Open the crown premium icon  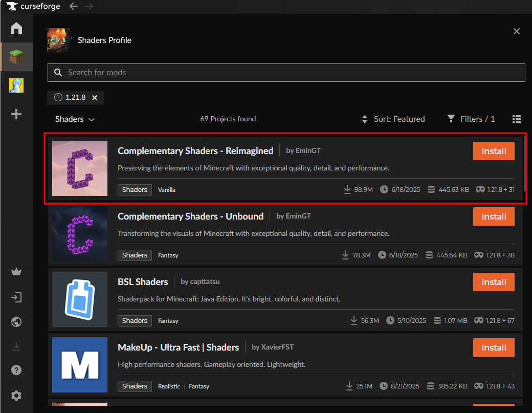(16, 272)
